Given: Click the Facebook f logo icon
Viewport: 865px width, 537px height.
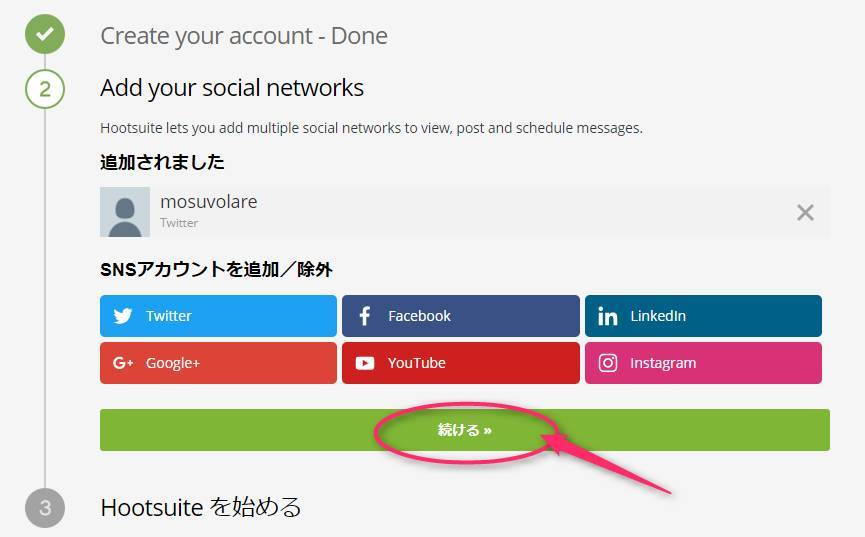Looking at the screenshot, I should click(x=364, y=316).
